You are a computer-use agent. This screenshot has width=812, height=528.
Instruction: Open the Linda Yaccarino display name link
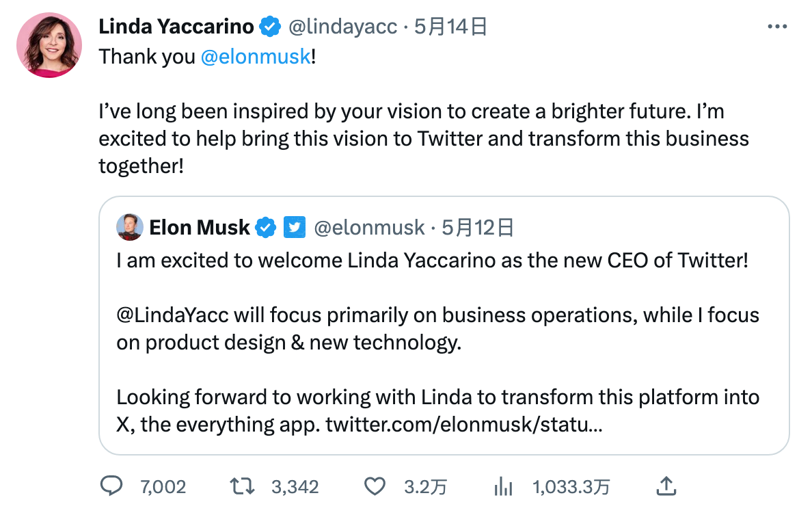coord(176,27)
